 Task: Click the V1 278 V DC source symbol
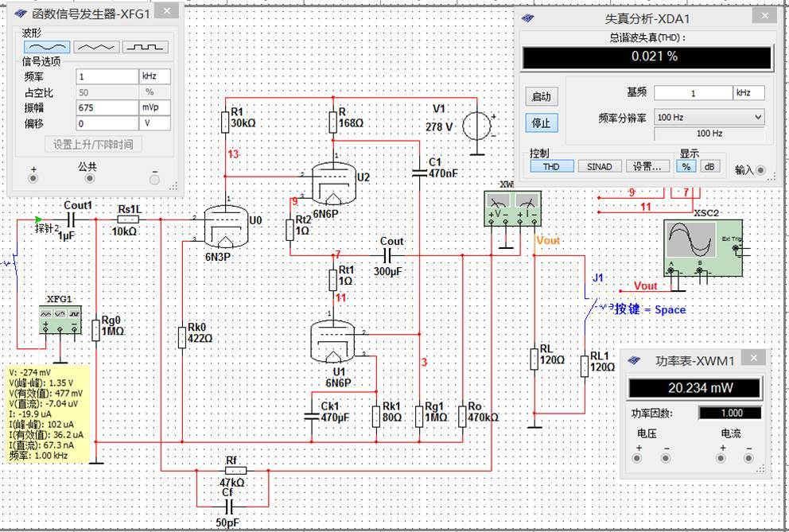click(476, 126)
